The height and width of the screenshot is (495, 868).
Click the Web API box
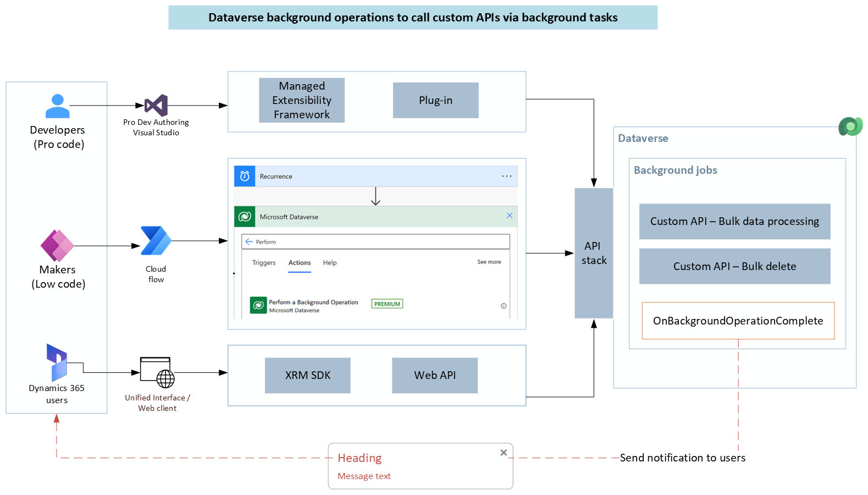pyautogui.click(x=435, y=376)
